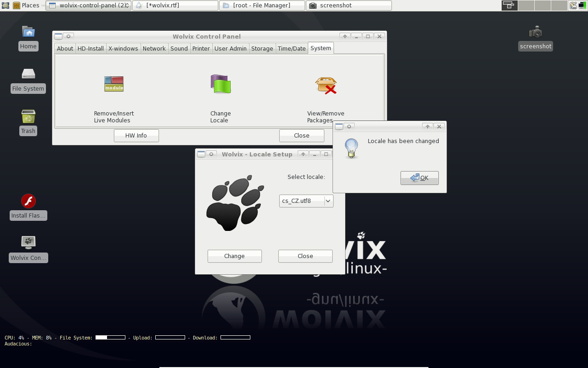Switch to the User Admin tab
This screenshot has width=588, height=368.
point(231,48)
